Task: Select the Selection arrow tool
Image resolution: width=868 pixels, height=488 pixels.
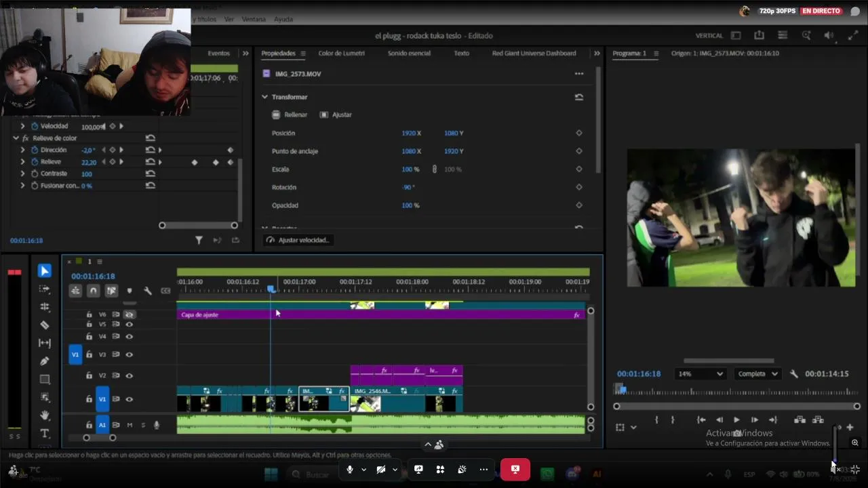Action: [x=45, y=271]
